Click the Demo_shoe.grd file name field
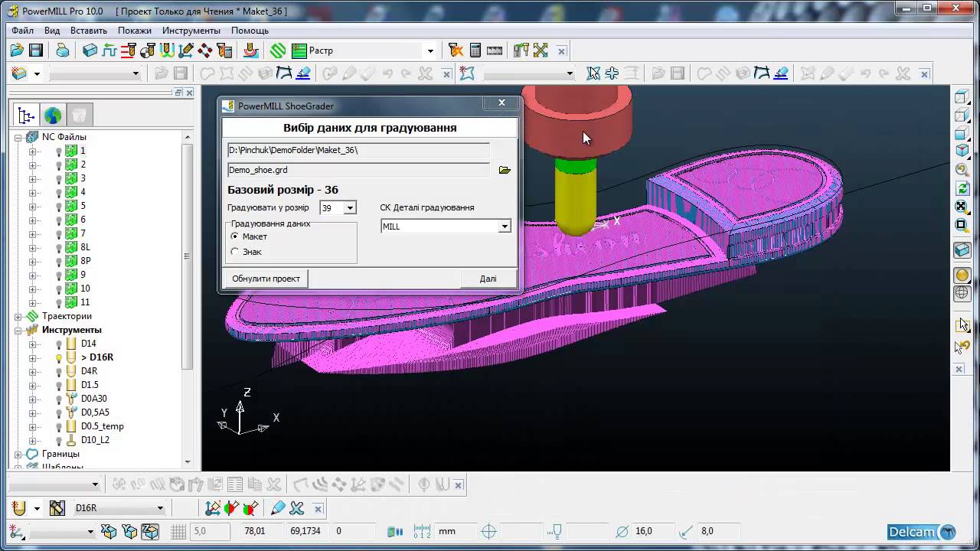 point(358,170)
